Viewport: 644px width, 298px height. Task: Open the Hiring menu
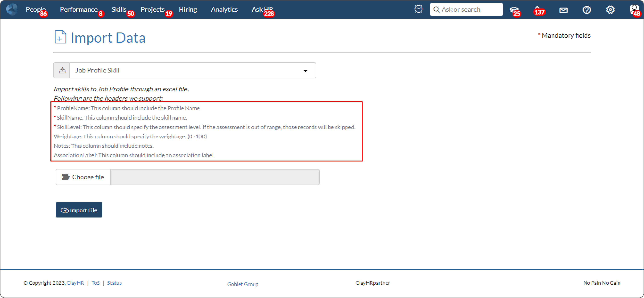(188, 9)
